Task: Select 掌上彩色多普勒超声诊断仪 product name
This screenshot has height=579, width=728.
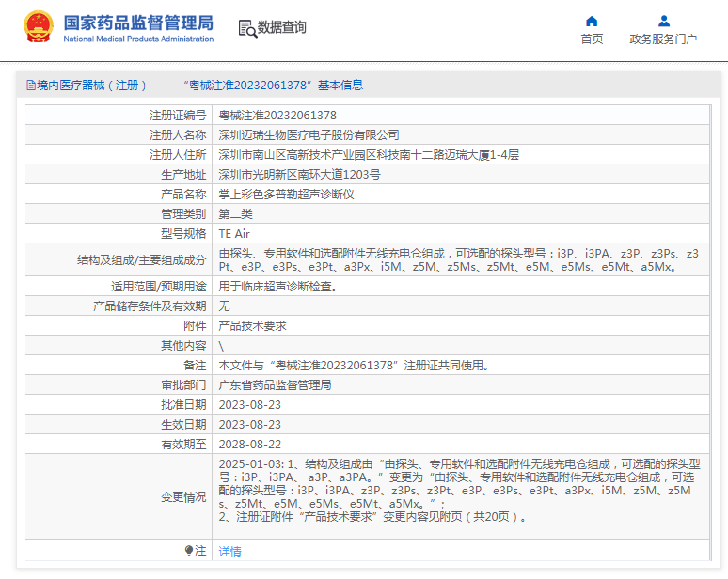Action: click(x=287, y=194)
